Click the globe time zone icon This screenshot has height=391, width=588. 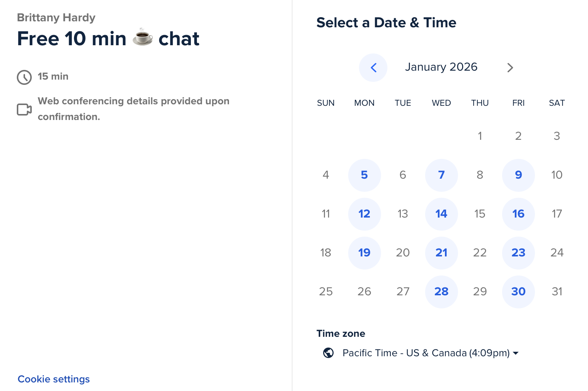click(328, 353)
